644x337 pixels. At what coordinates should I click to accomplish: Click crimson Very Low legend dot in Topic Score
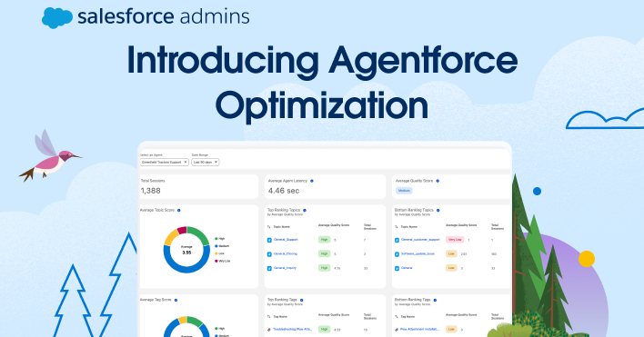coord(216,261)
